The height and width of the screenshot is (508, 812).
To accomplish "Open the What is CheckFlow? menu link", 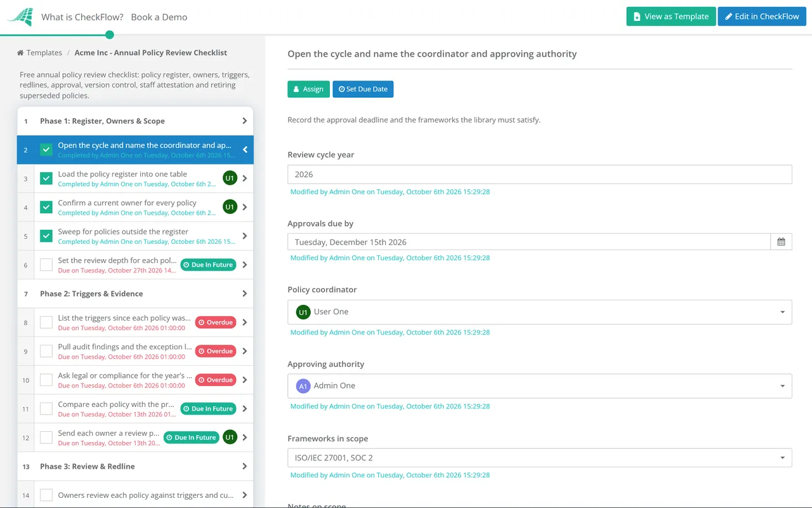I will (x=82, y=17).
